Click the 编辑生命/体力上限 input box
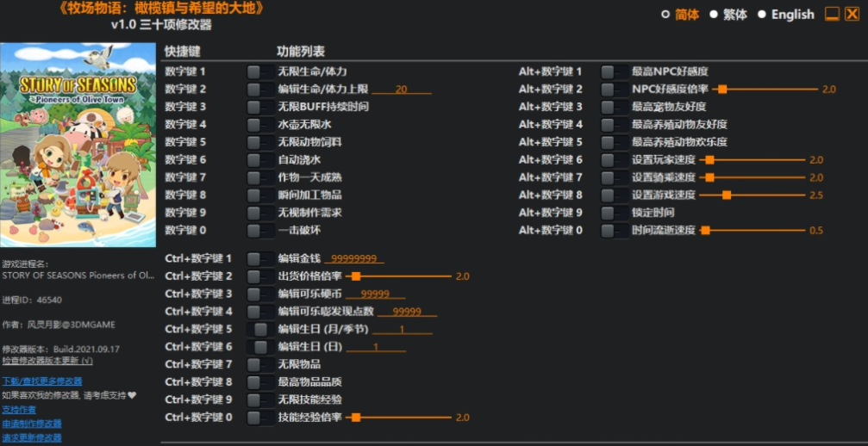 click(x=401, y=90)
